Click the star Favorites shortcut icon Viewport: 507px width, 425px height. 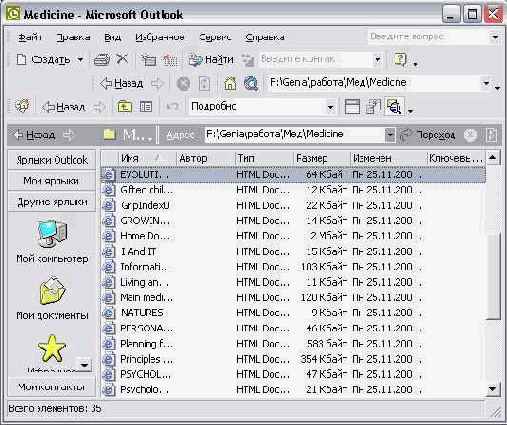pyautogui.click(x=52, y=349)
